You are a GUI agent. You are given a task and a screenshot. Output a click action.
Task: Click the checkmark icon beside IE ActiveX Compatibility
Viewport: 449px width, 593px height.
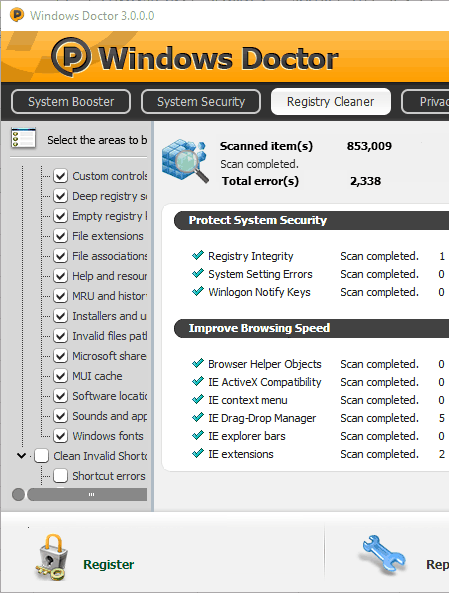click(198, 382)
